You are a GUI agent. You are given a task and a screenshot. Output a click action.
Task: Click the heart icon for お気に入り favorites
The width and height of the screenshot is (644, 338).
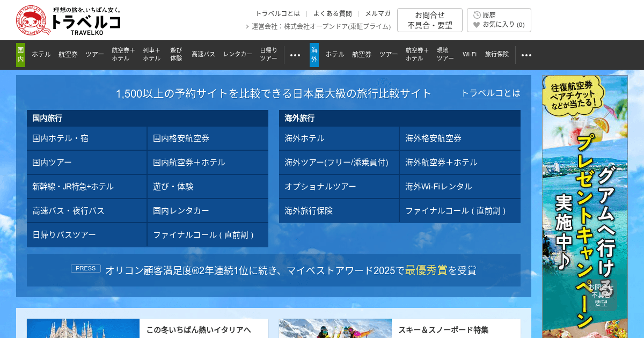tap(475, 24)
